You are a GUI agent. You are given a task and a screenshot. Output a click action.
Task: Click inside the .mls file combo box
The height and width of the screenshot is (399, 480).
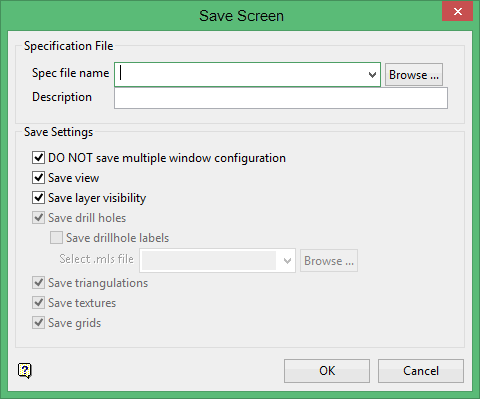(210, 261)
